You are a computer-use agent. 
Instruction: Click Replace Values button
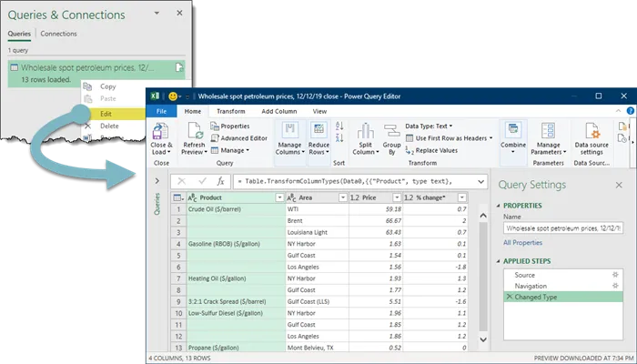[x=436, y=149]
